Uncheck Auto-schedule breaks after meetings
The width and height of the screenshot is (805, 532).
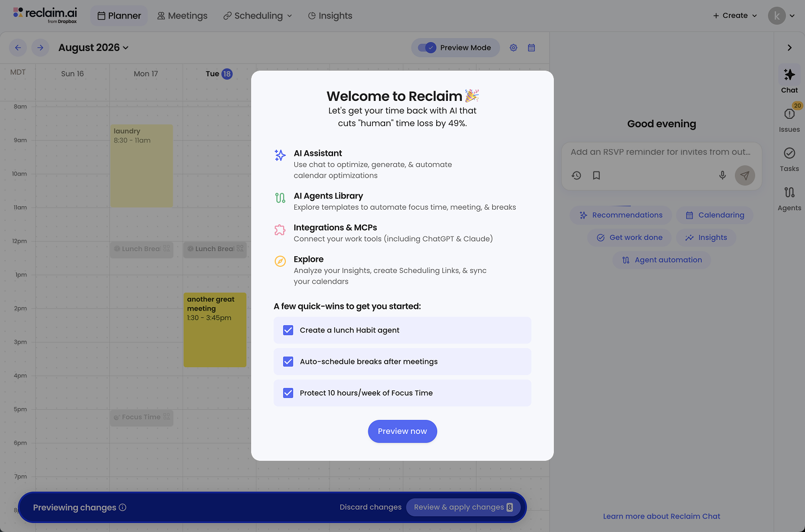coord(288,362)
